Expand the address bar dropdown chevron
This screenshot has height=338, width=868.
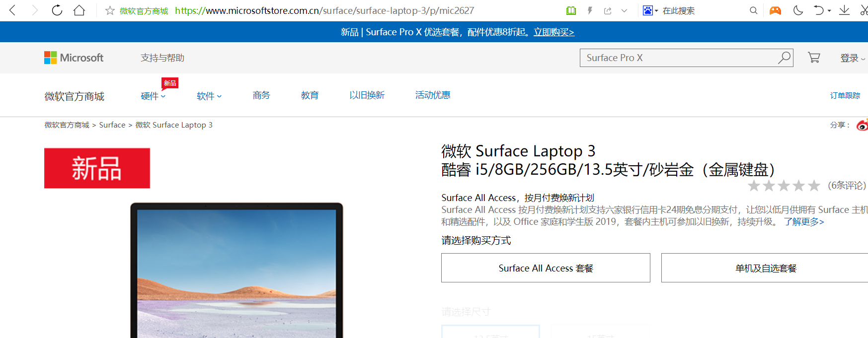coord(625,10)
